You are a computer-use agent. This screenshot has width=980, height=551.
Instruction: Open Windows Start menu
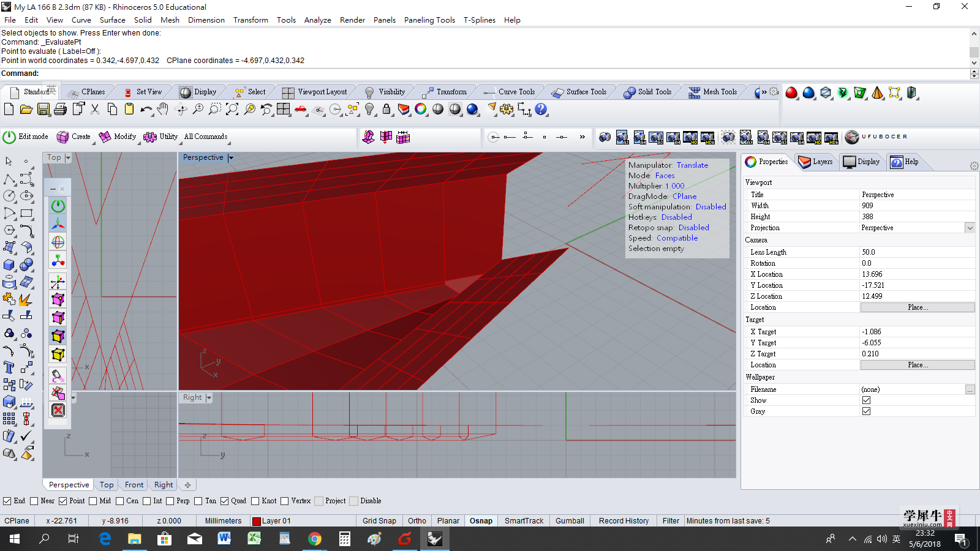(x=15, y=539)
